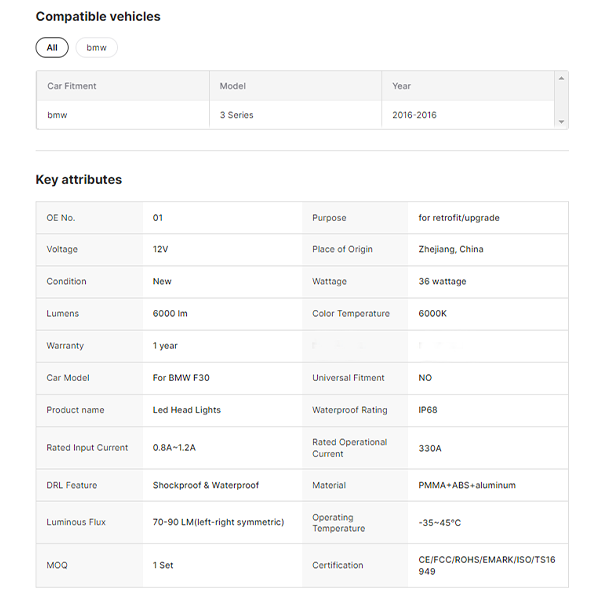Click the Year column header
Image resolution: width=600 pixels, height=600 pixels.
pos(402,86)
